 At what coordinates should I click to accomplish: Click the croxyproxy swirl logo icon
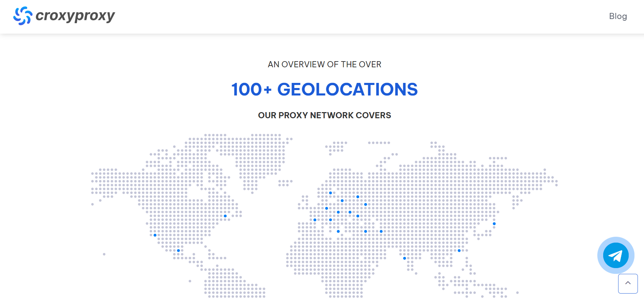click(x=23, y=16)
